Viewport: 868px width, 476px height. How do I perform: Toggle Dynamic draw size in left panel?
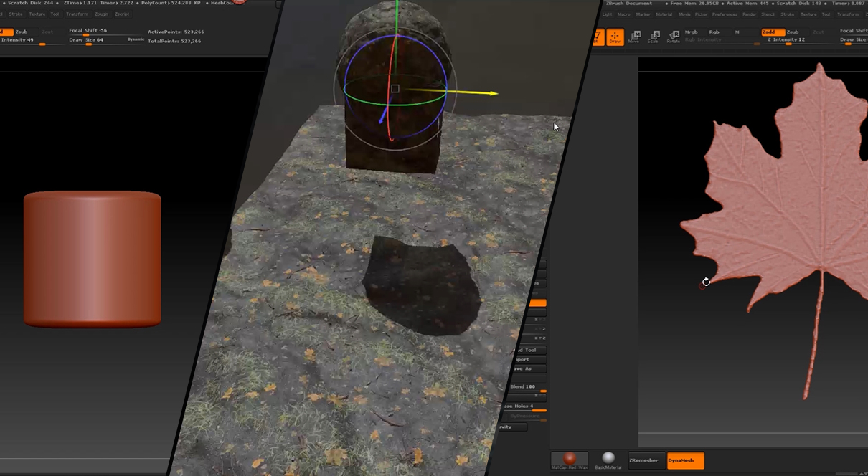point(136,39)
